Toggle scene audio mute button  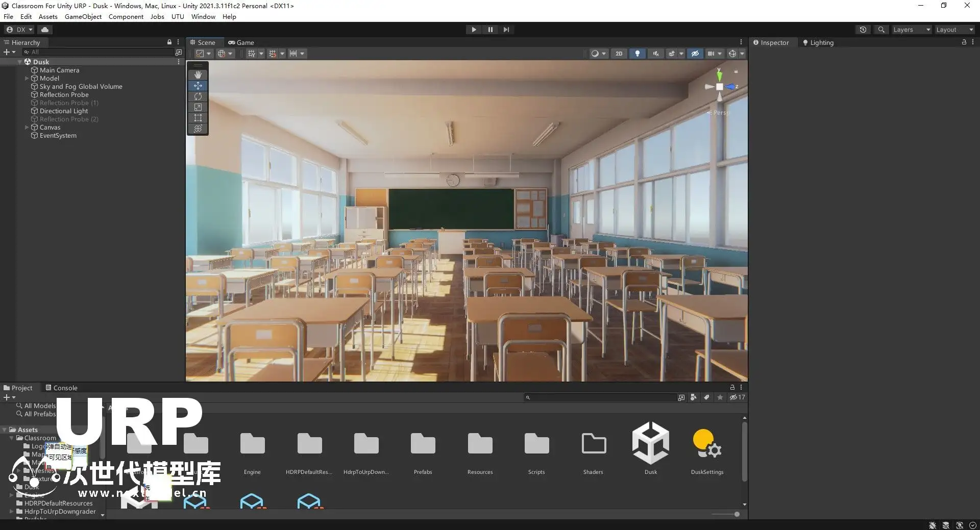tap(655, 54)
